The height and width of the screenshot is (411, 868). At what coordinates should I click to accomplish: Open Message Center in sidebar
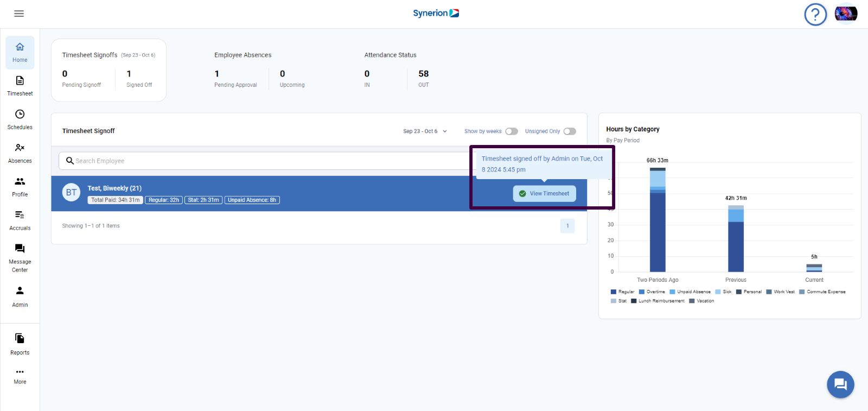(20, 258)
